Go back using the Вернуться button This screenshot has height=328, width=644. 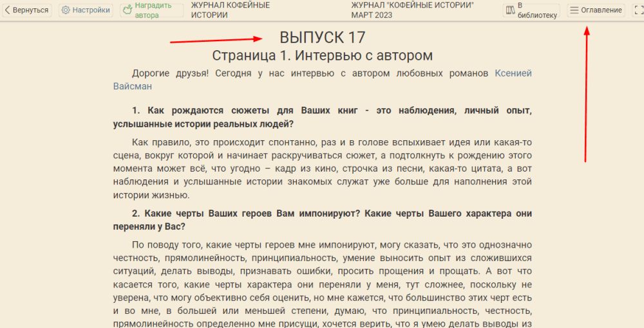point(27,10)
